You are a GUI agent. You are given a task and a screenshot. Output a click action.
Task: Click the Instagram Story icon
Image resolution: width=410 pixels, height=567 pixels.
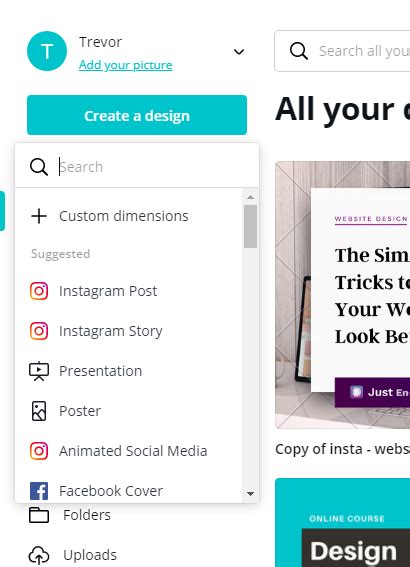(x=39, y=331)
